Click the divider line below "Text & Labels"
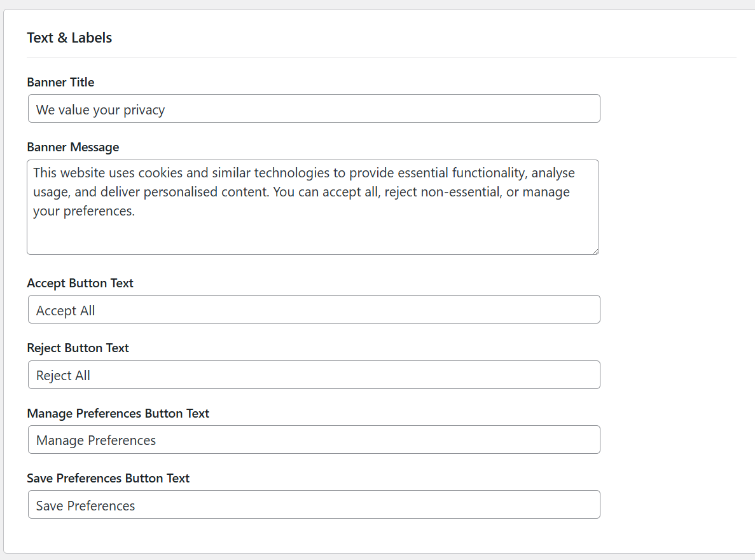 (x=382, y=58)
